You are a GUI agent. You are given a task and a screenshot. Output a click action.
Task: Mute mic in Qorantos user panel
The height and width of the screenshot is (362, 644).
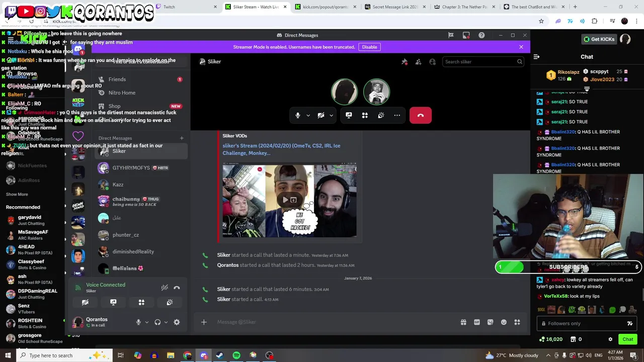tap(138, 322)
